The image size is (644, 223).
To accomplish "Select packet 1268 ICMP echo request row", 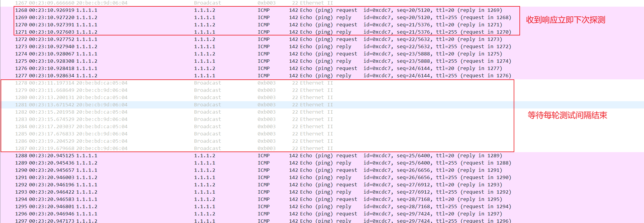I will pos(263,10).
